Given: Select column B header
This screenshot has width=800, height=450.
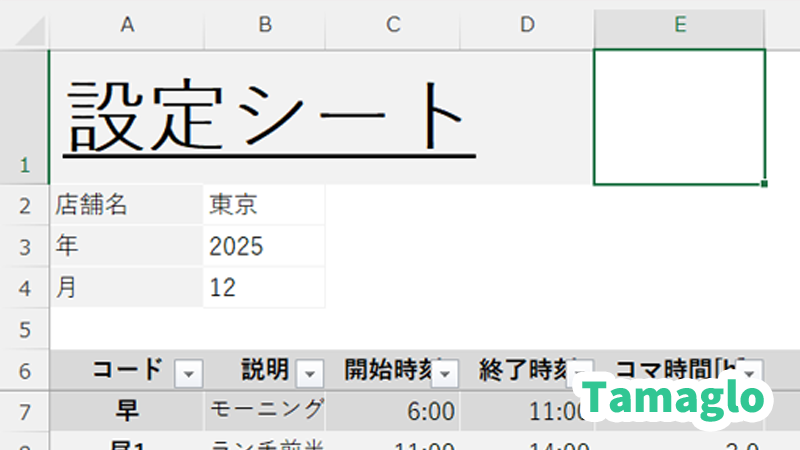Looking at the screenshot, I should [x=265, y=26].
